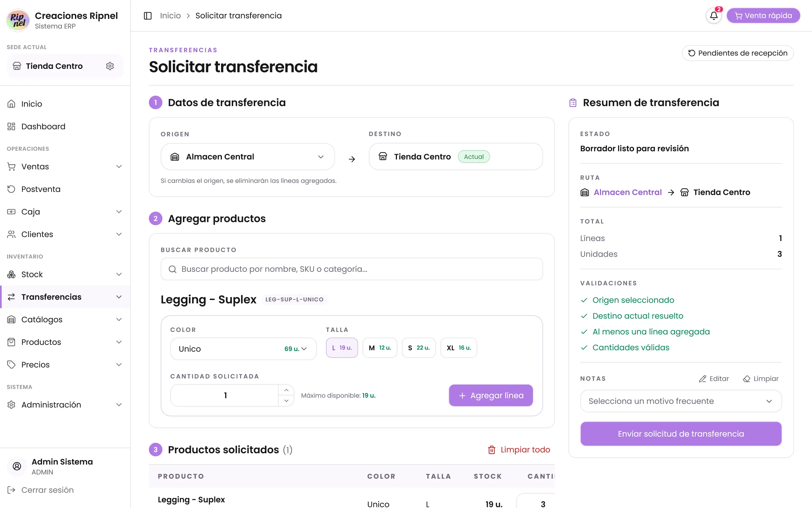Viewport: 812px width, 508px height.
Task: Click the Cerrar sesión logout icon
Action: pyautogui.click(x=11, y=490)
